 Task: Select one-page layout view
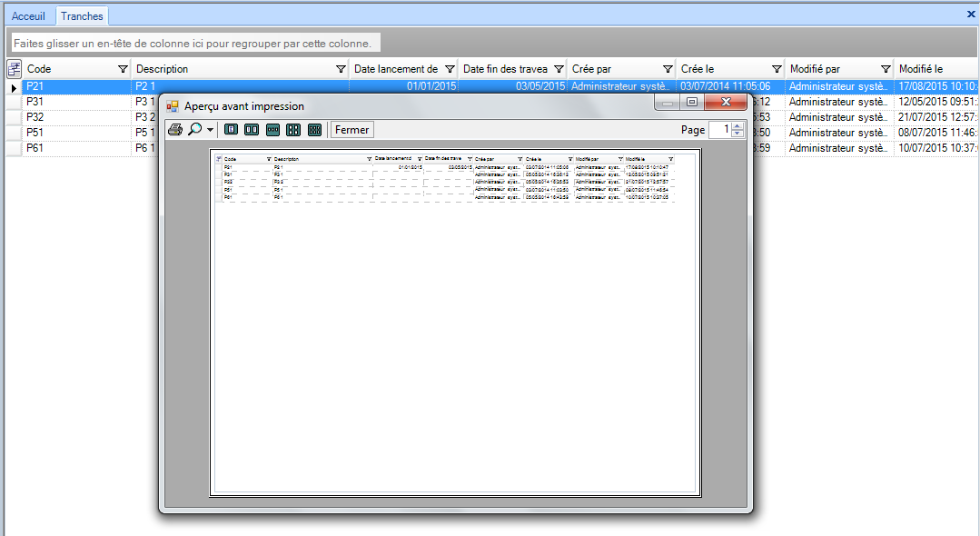point(231,130)
